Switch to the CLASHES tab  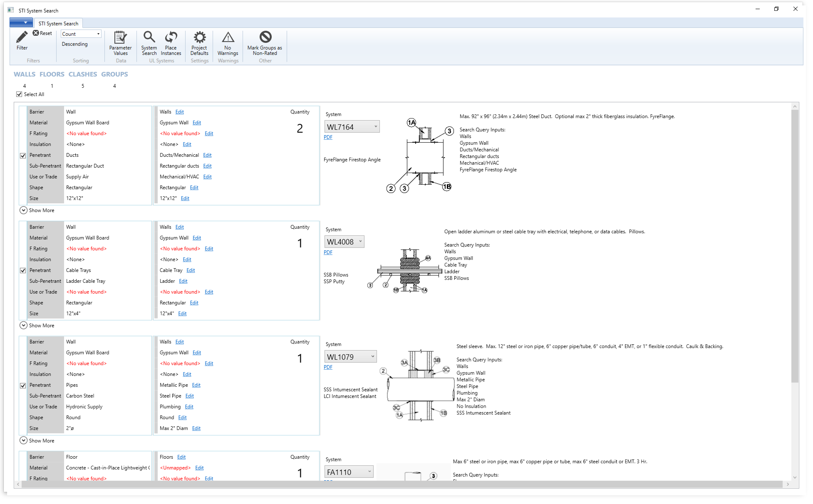click(83, 74)
